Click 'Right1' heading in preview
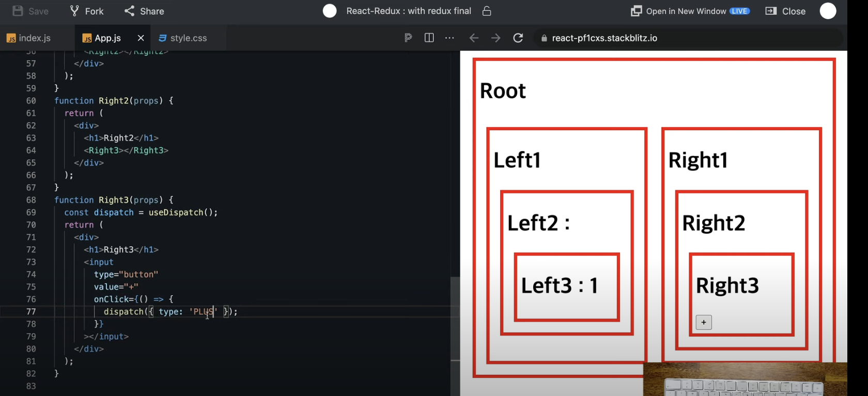The width and height of the screenshot is (868, 396). tap(698, 160)
